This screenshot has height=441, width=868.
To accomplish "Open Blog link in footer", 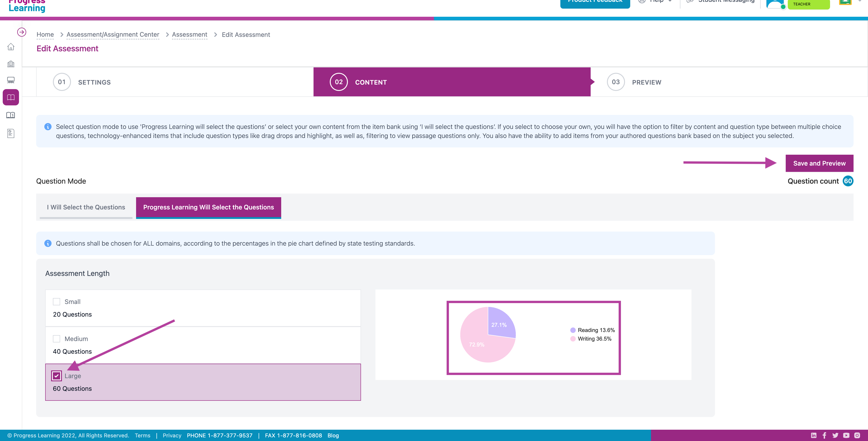I will click(x=333, y=435).
